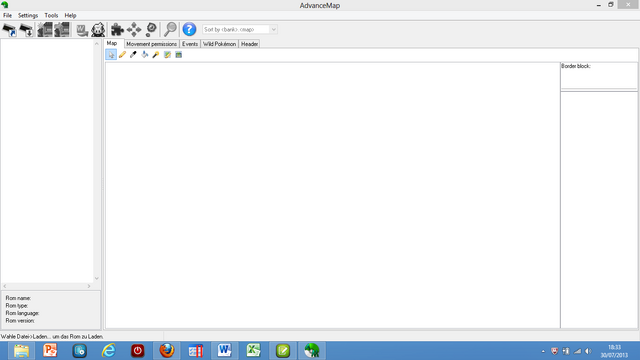
Task: Click the 'Border block:' label
Action: click(x=576, y=66)
